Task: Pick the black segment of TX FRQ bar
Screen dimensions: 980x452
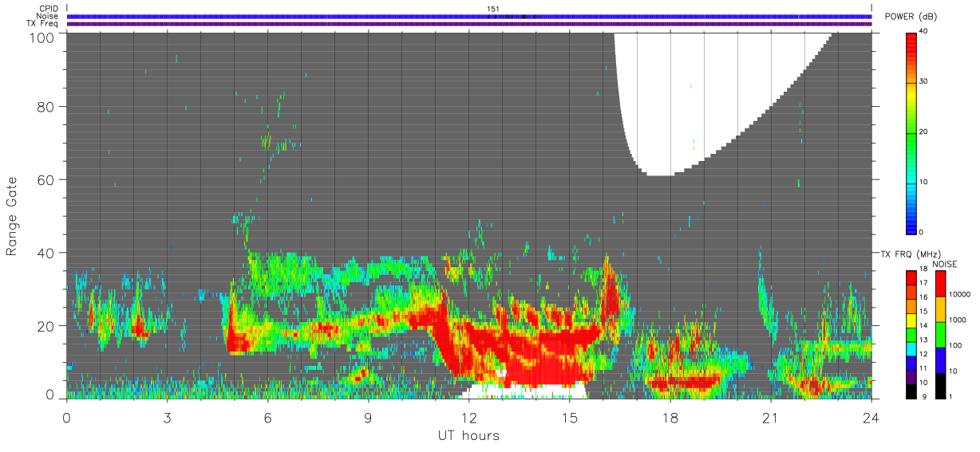Action: coord(911,391)
